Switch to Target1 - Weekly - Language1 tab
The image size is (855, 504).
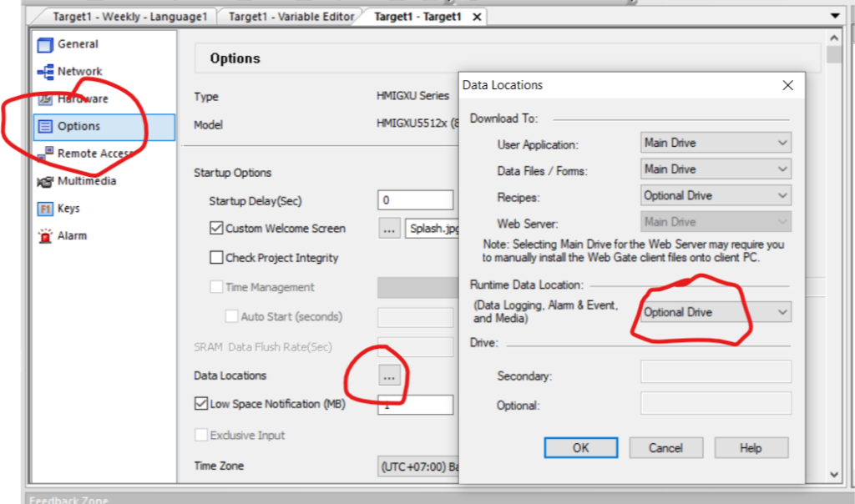(x=129, y=17)
